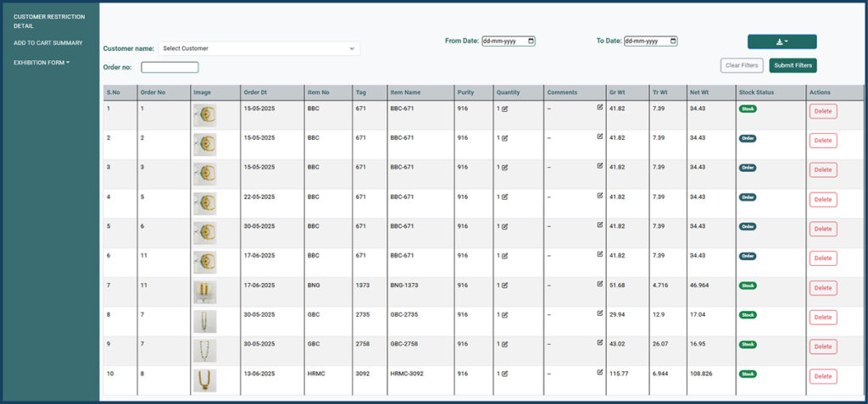
Task: Edit comment icon in GBC-2735 row
Action: 599,313
